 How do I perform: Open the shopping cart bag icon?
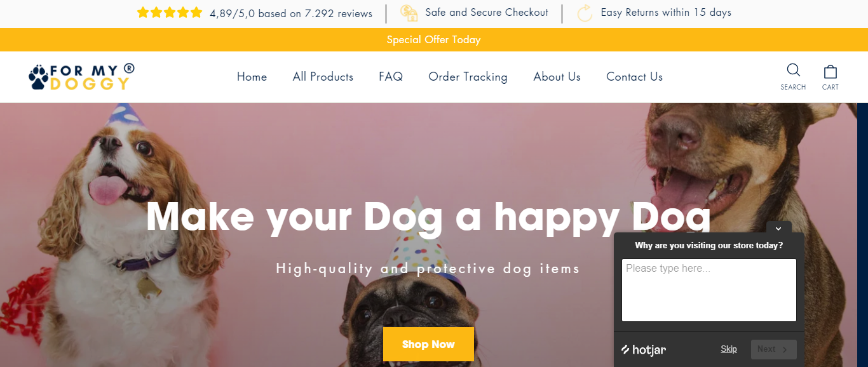830,71
